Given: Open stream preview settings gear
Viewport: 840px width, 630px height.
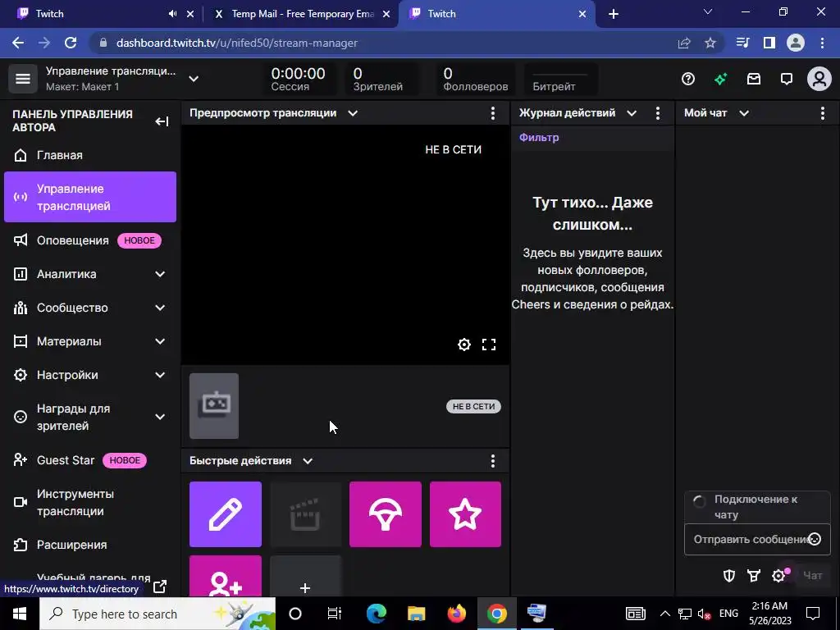Looking at the screenshot, I should 464,345.
